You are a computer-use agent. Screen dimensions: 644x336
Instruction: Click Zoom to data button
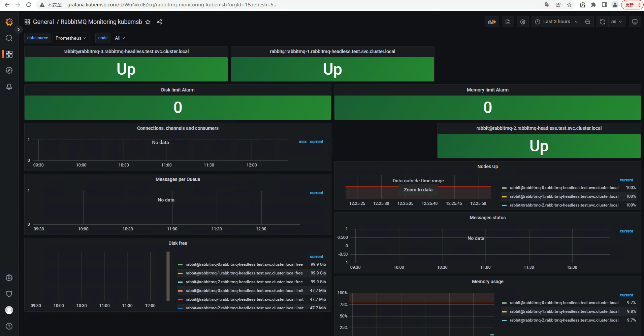tap(418, 190)
